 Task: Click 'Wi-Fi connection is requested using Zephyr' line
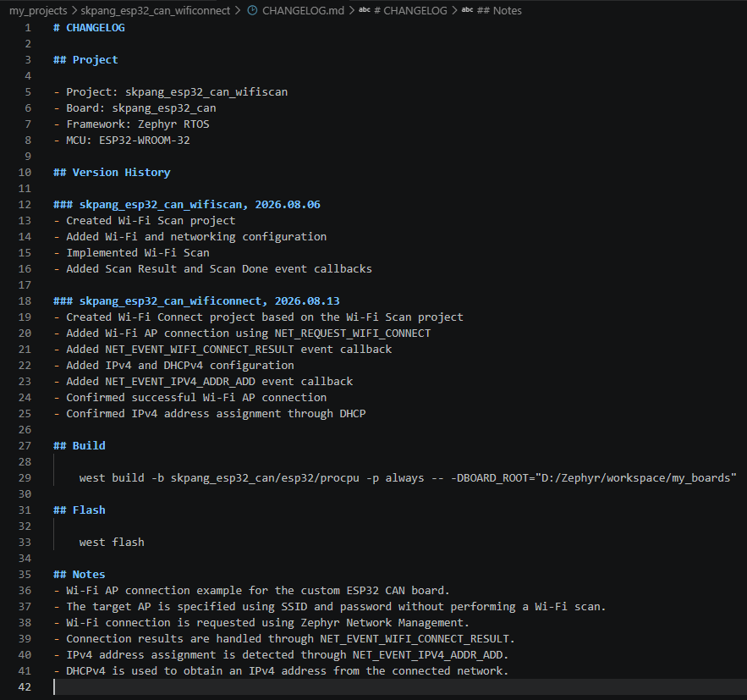click(261, 623)
